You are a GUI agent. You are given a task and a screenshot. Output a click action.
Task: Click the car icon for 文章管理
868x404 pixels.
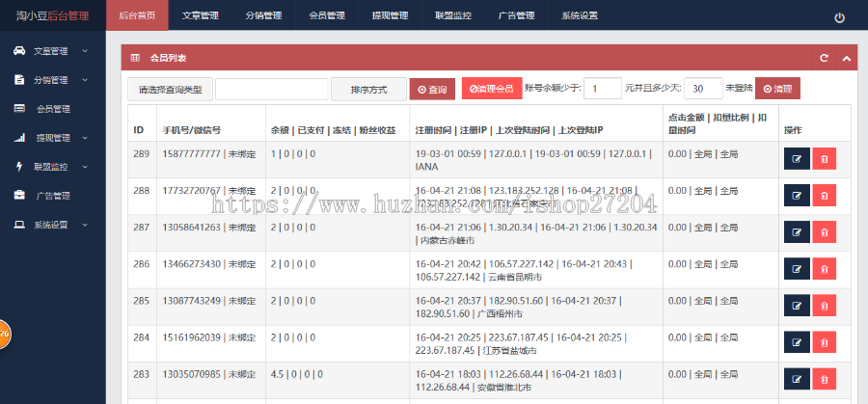coord(19,50)
